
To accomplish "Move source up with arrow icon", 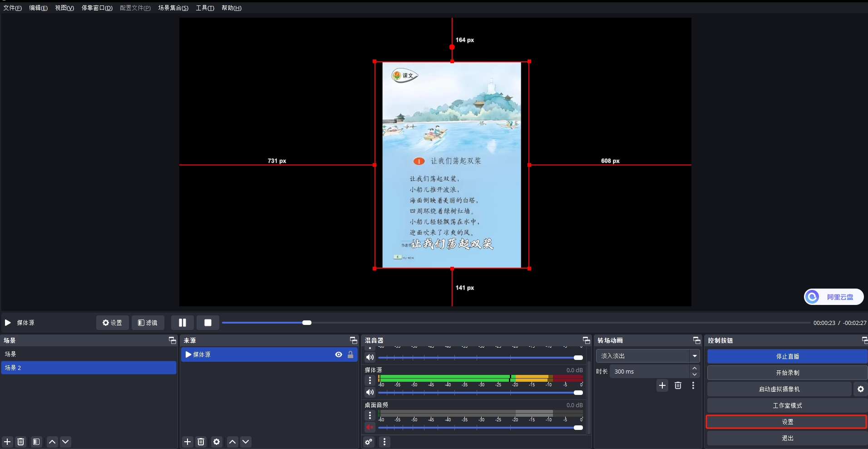I will [x=232, y=442].
